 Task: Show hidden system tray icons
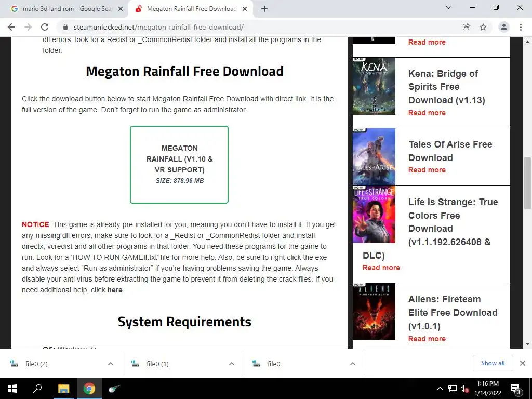[440, 389]
